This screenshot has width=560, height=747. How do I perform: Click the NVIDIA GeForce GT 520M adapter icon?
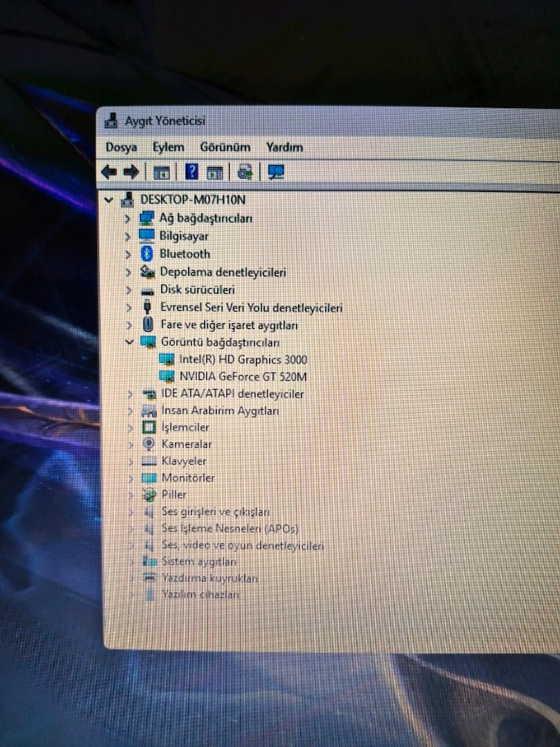pyautogui.click(x=167, y=377)
